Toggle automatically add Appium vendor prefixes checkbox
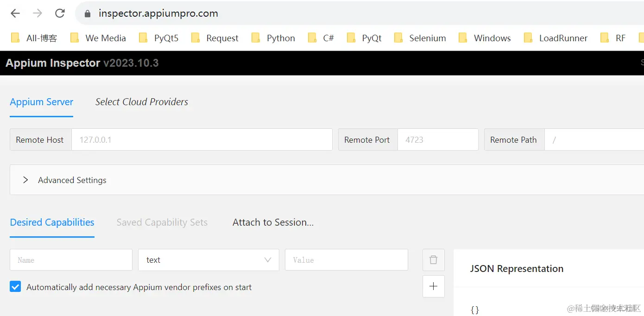 (x=15, y=287)
